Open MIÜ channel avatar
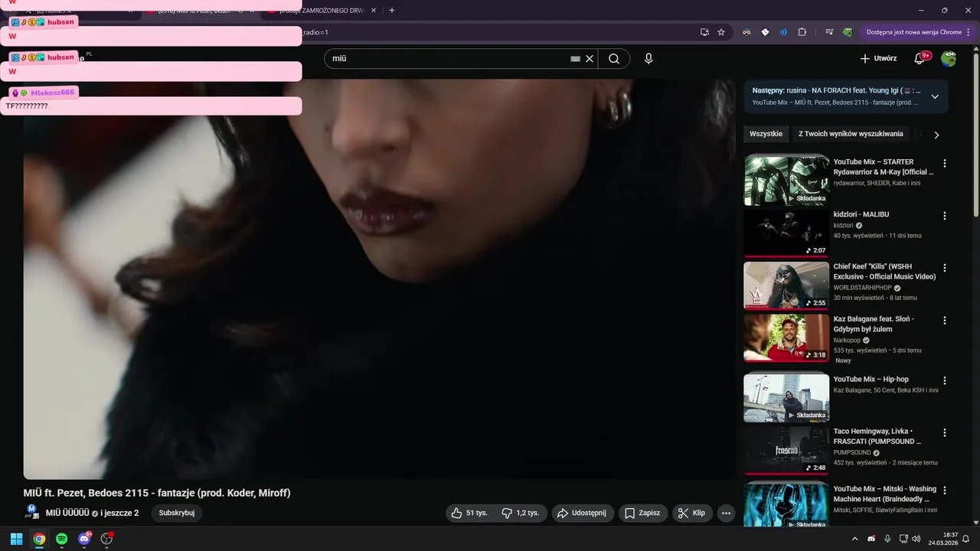This screenshot has height=551, width=980. (32, 512)
